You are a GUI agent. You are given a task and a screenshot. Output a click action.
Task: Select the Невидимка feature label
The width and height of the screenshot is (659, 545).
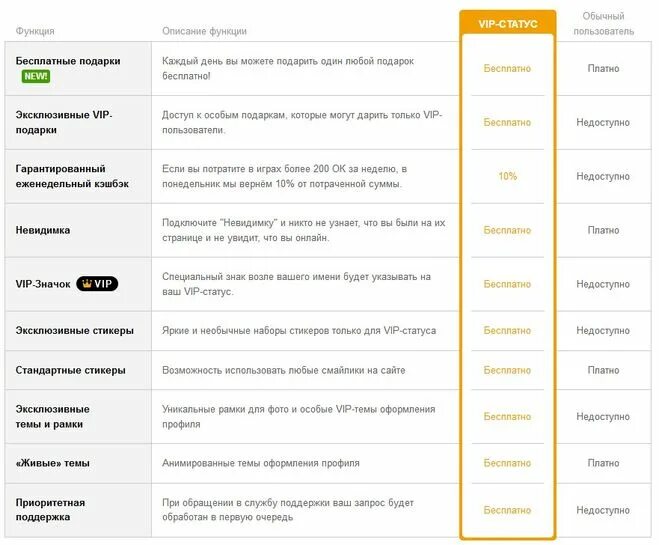(x=43, y=230)
